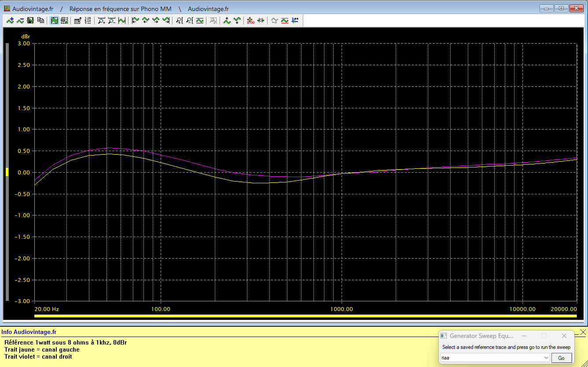
Task: Click the cursor marker 0.00 icon
Action: [x=250, y=20]
